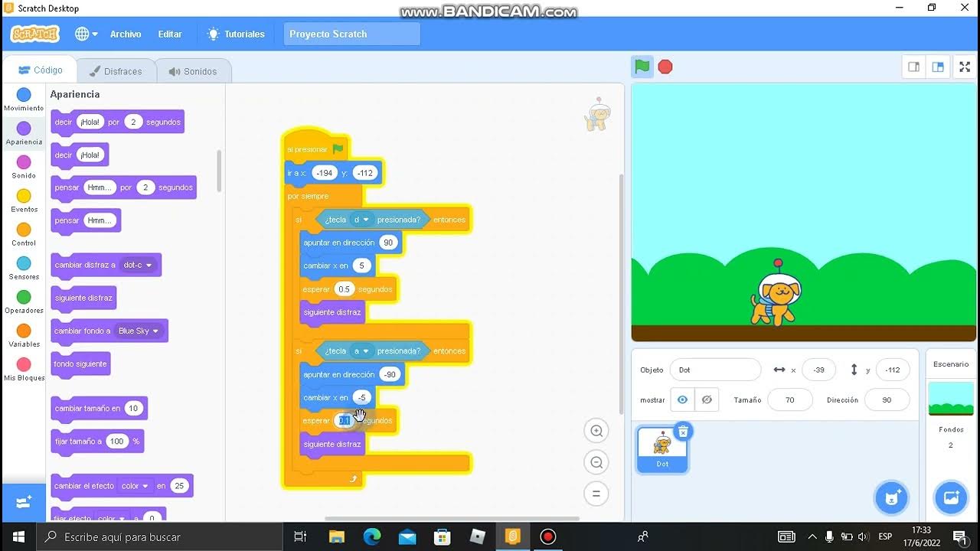Screen dimensions: 980x551
Task: Edit the sprite name field Dot
Action: click(715, 370)
